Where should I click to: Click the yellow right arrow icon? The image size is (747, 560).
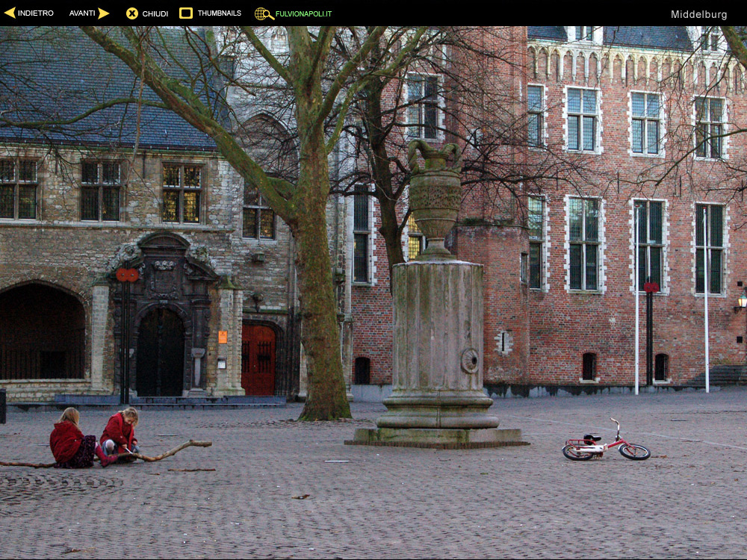click(x=103, y=13)
